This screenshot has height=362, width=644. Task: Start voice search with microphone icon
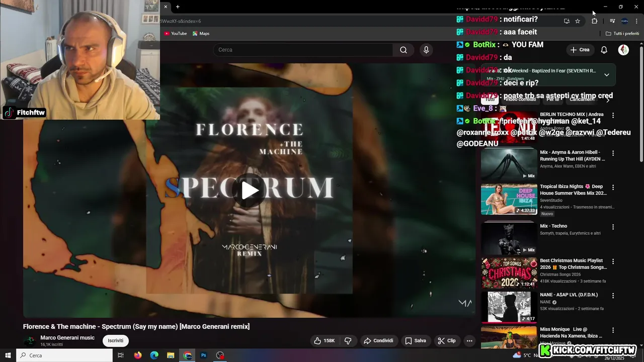tap(426, 50)
